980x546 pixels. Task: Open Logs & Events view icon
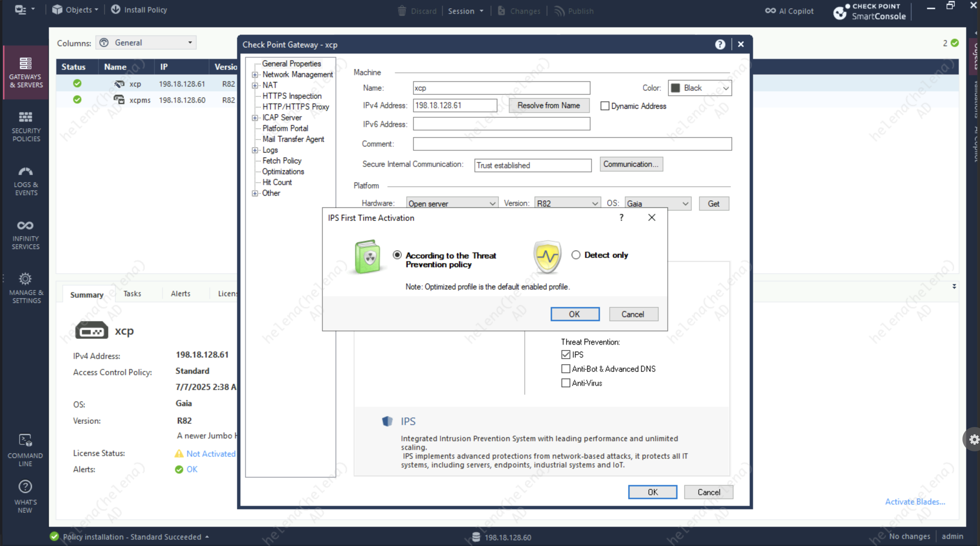tap(26, 172)
